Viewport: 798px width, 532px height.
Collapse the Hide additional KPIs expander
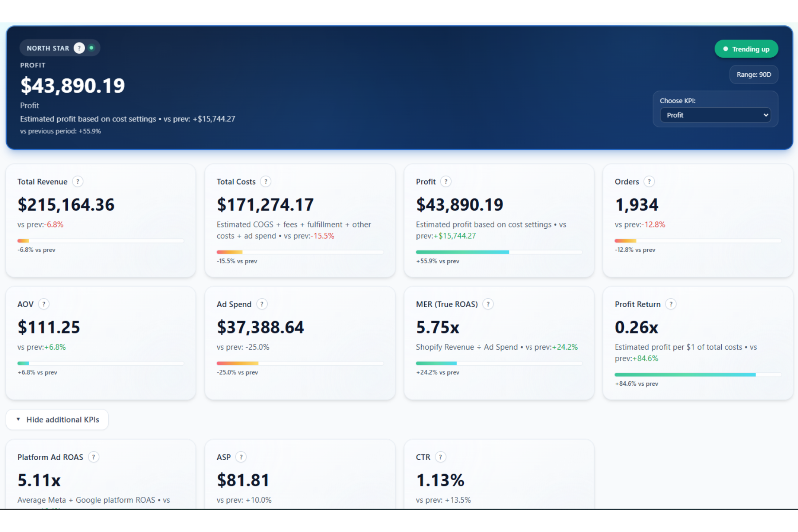pyautogui.click(x=57, y=419)
